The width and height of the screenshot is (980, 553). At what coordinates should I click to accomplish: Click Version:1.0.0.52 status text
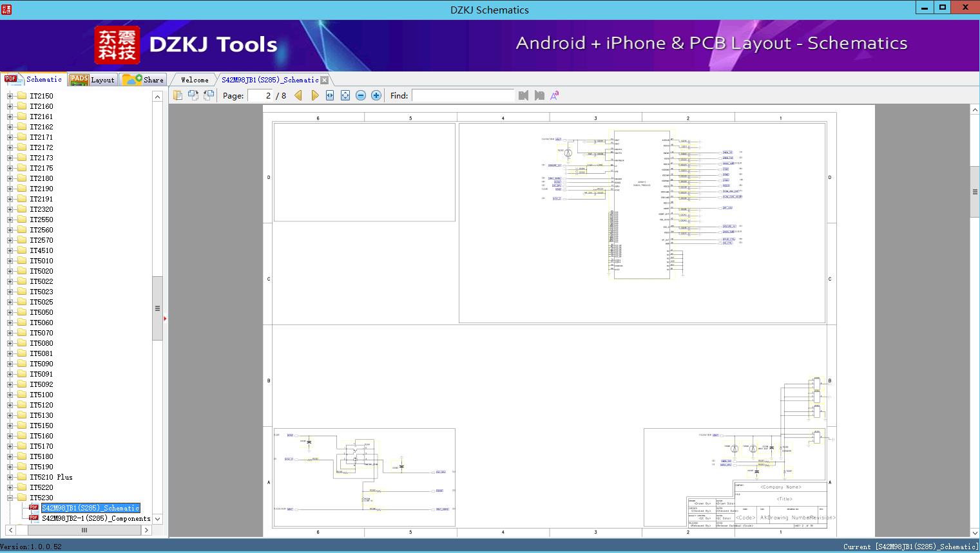point(31,547)
